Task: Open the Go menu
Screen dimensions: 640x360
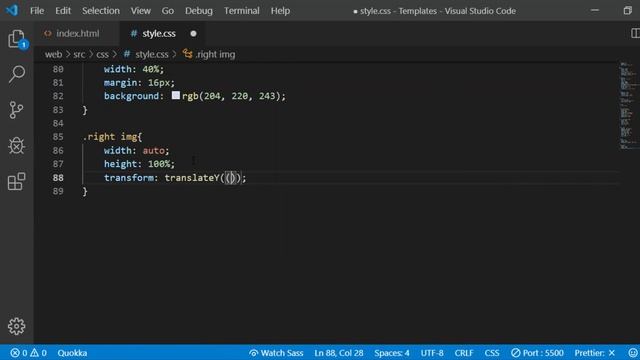Action: tap(167, 11)
